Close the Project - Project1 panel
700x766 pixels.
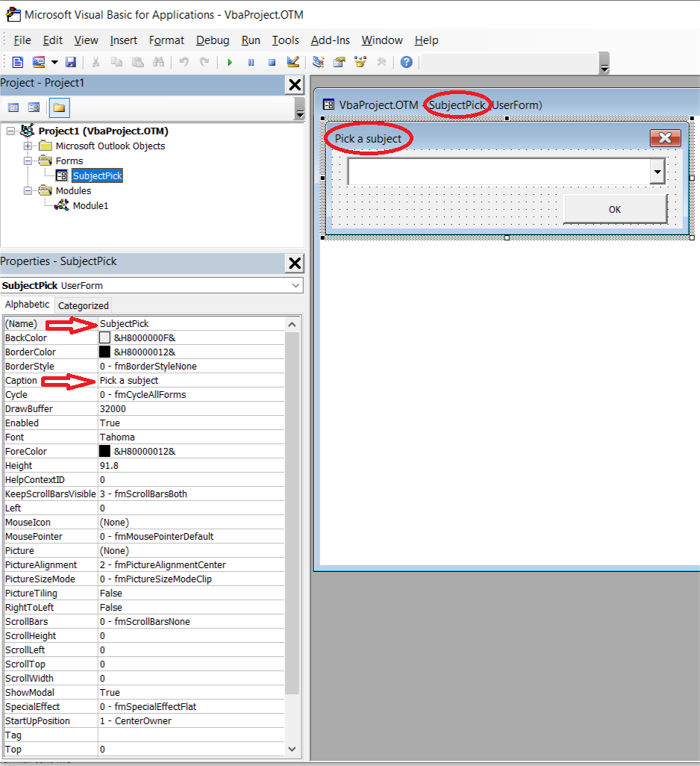[295, 84]
